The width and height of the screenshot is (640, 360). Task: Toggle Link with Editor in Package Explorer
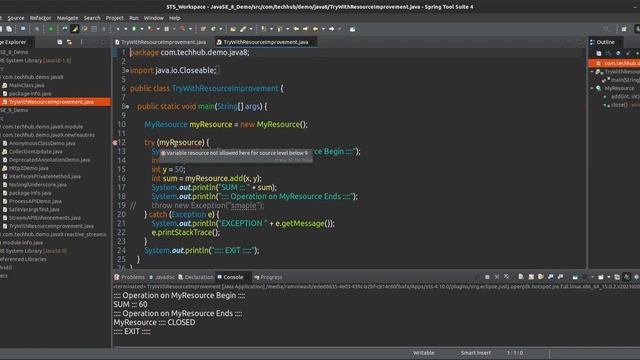(x=69, y=42)
